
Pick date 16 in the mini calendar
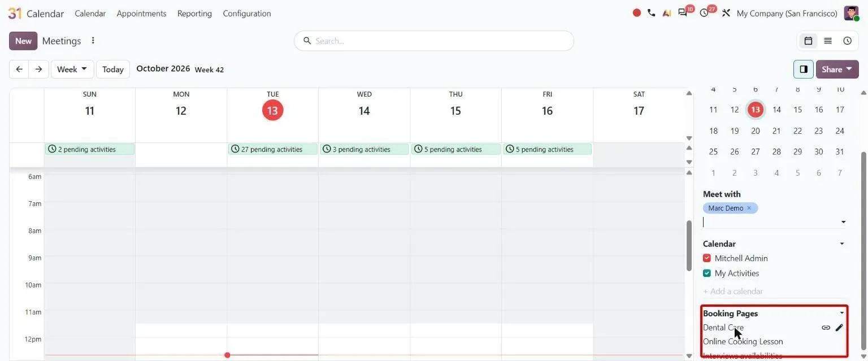[819, 110]
